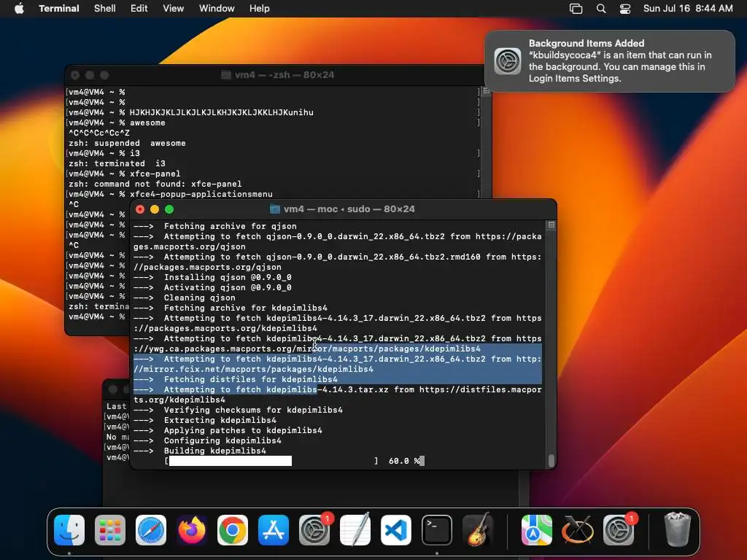747x560 pixels.
Task: Open Maps from the dock
Action: coord(536,530)
